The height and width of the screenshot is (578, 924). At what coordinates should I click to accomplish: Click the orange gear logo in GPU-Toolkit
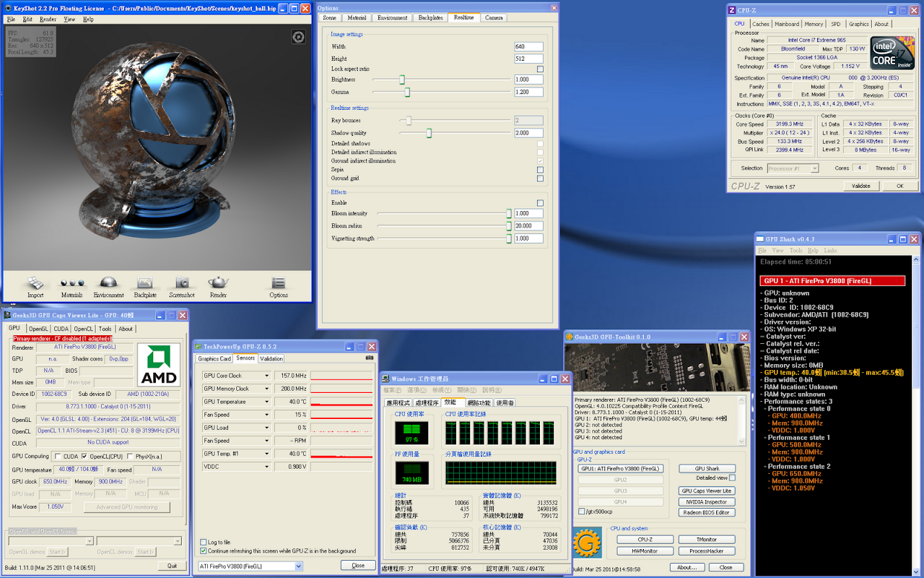(587, 542)
